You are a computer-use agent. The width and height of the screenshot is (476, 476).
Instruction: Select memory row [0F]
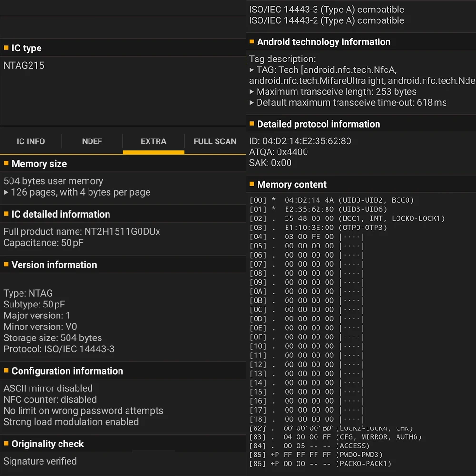pyautogui.click(x=306, y=337)
